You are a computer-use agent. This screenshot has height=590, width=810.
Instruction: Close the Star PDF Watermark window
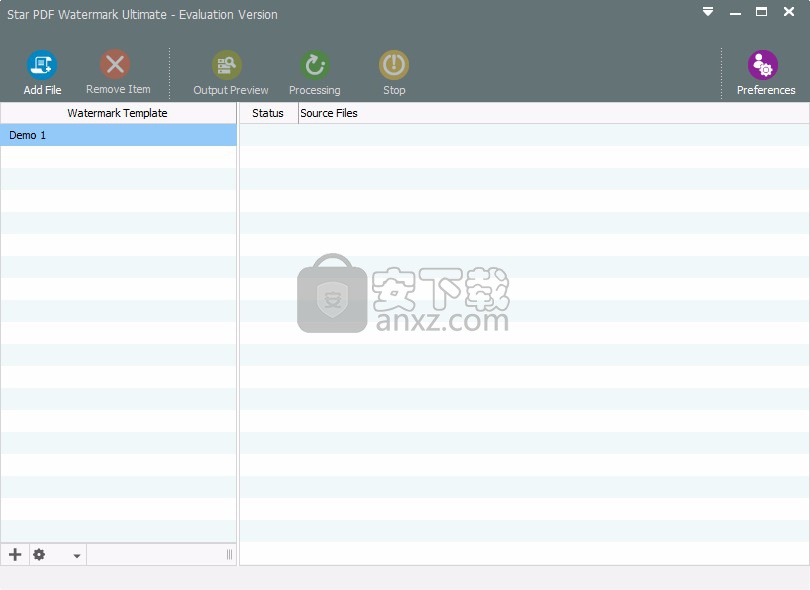(x=789, y=11)
